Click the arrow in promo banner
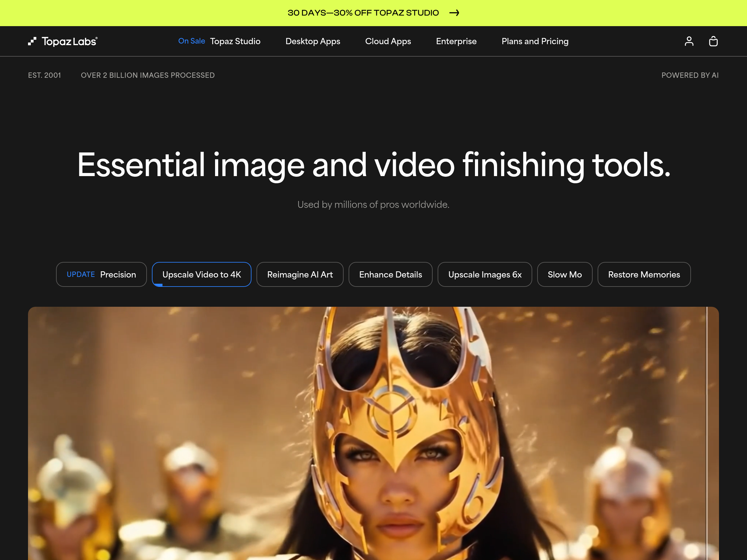Viewport: 747px width, 560px height. pyautogui.click(x=454, y=13)
